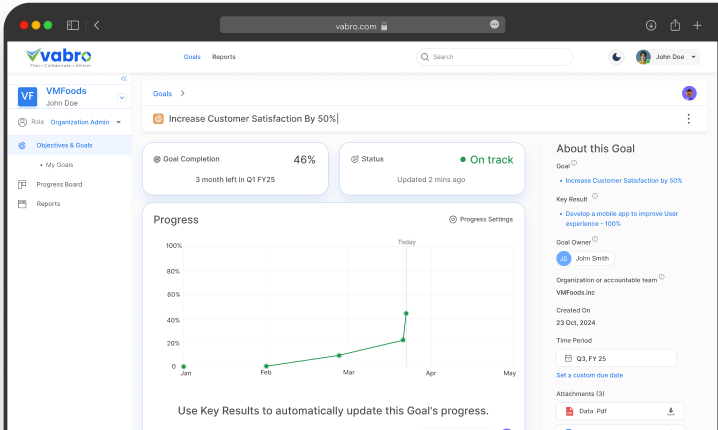The height and width of the screenshot is (430, 718).
Task: Open the VMFoods organization switcher
Action: click(x=122, y=97)
